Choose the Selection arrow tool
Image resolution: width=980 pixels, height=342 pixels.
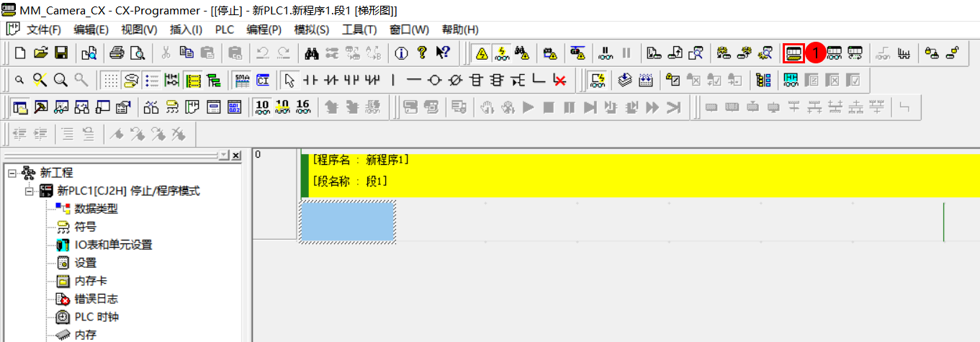pos(289,80)
